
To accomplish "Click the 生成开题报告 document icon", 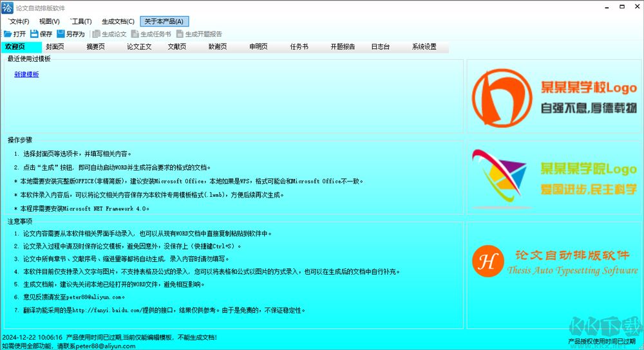I will tap(180, 33).
